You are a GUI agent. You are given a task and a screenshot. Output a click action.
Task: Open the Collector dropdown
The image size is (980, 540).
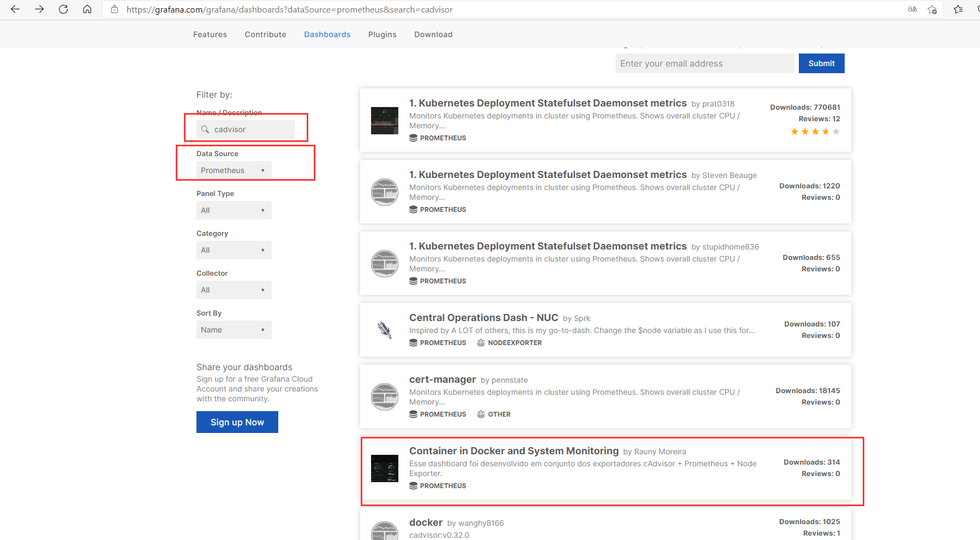pyautogui.click(x=234, y=290)
